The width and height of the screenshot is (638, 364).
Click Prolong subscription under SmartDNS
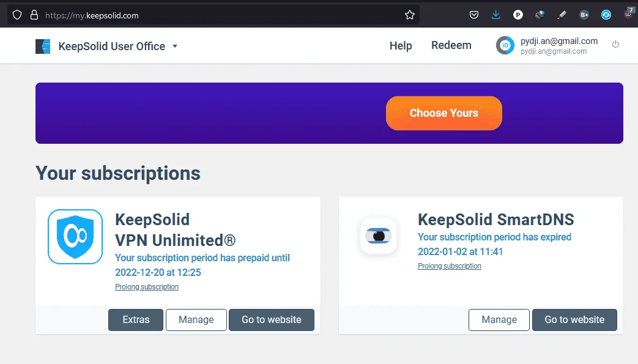449,266
